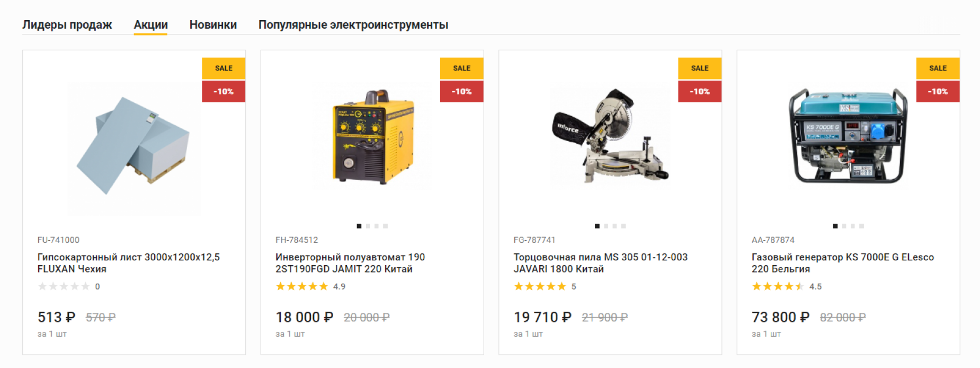View the miter saw product photo
Screen dimensions: 980x368
pos(610,136)
